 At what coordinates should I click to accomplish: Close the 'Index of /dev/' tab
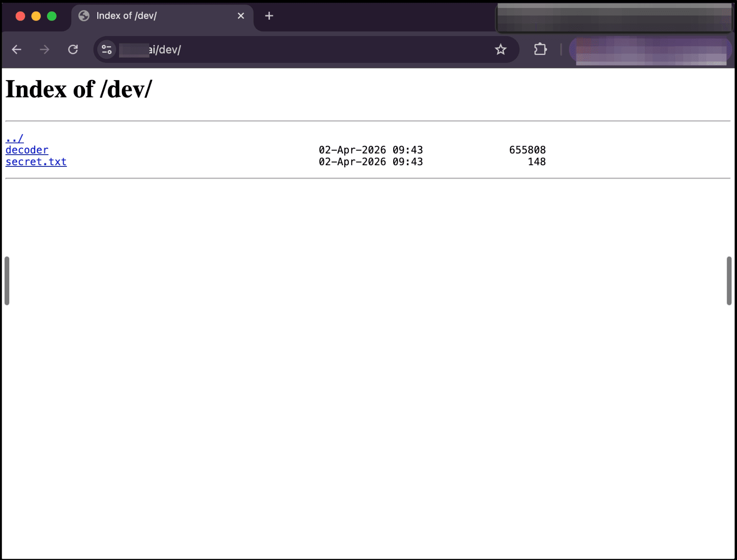(241, 16)
